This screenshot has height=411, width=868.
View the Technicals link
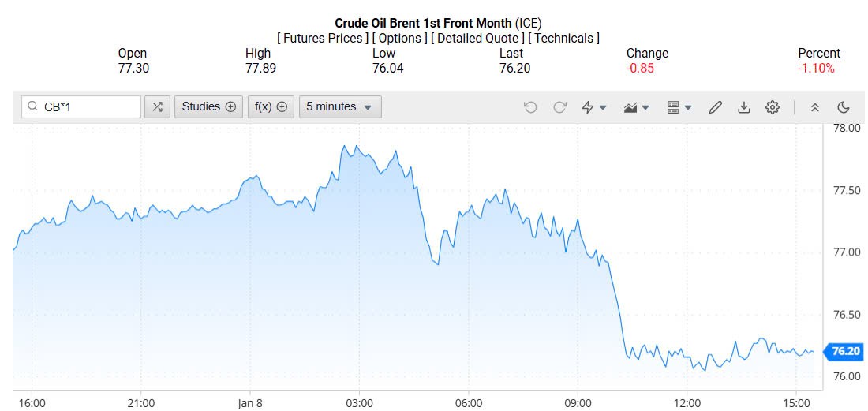(563, 38)
